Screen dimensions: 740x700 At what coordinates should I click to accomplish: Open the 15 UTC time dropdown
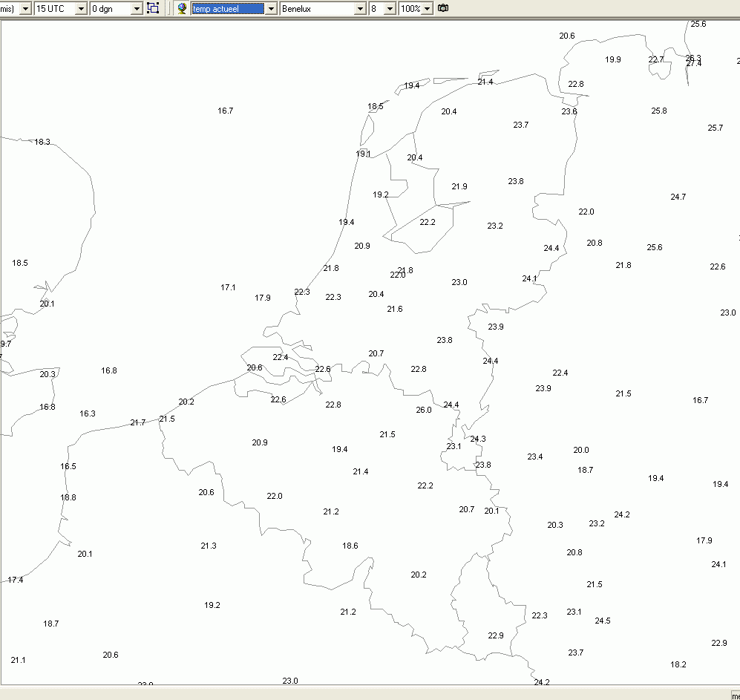click(x=81, y=8)
